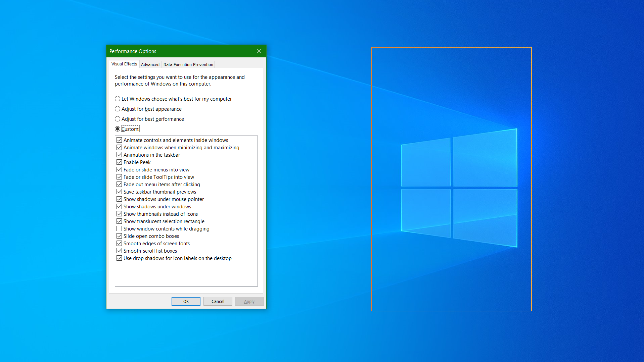Uncheck Animate controls and elements inside windows

pyautogui.click(x=119, y=140)
